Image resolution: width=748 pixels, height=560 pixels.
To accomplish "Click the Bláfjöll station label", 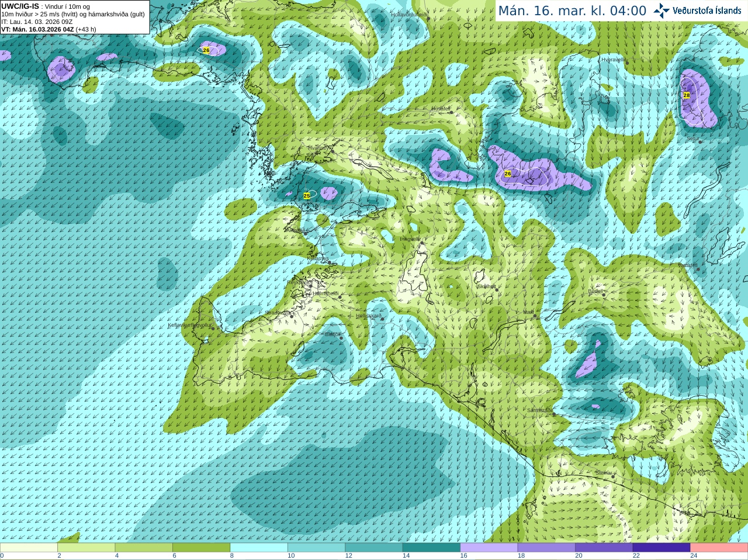I will point(333,334).
